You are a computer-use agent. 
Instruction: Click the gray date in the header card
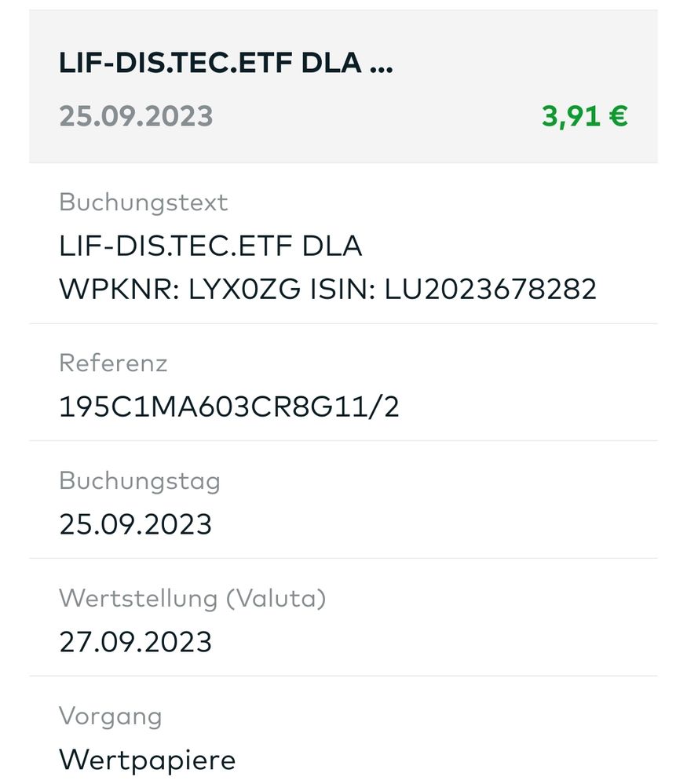[x=136, y=116]
